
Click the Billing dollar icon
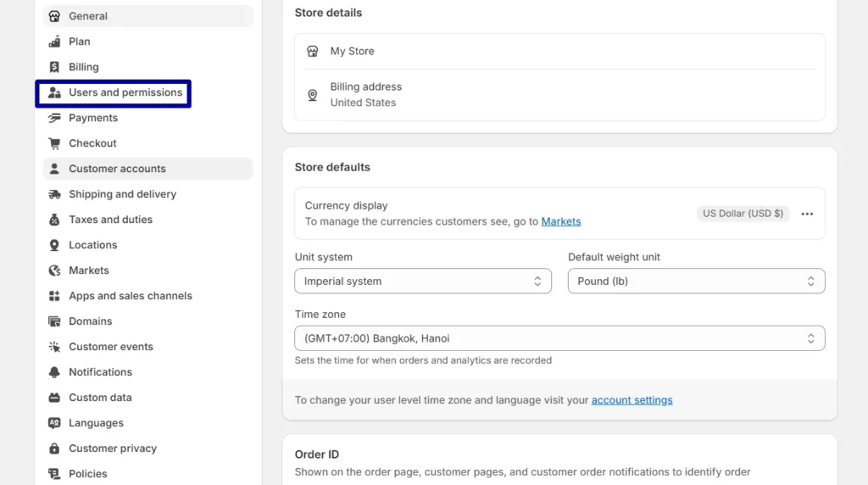click(x=54, y=67)
